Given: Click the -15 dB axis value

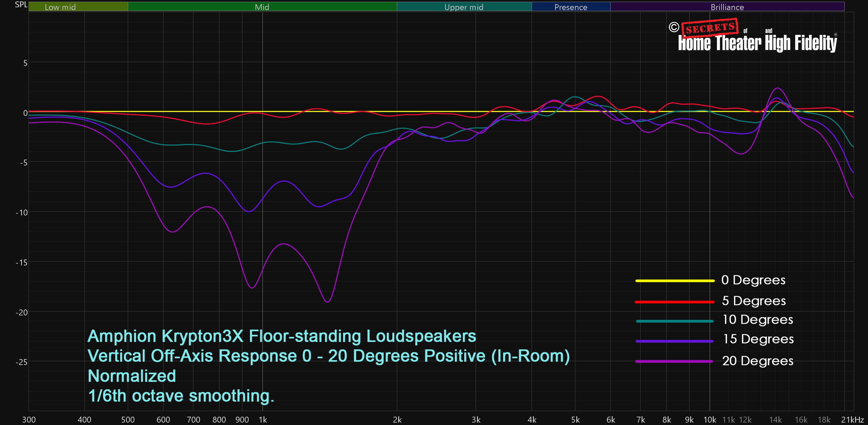Looking at the screenshot, I should point(22,263).
